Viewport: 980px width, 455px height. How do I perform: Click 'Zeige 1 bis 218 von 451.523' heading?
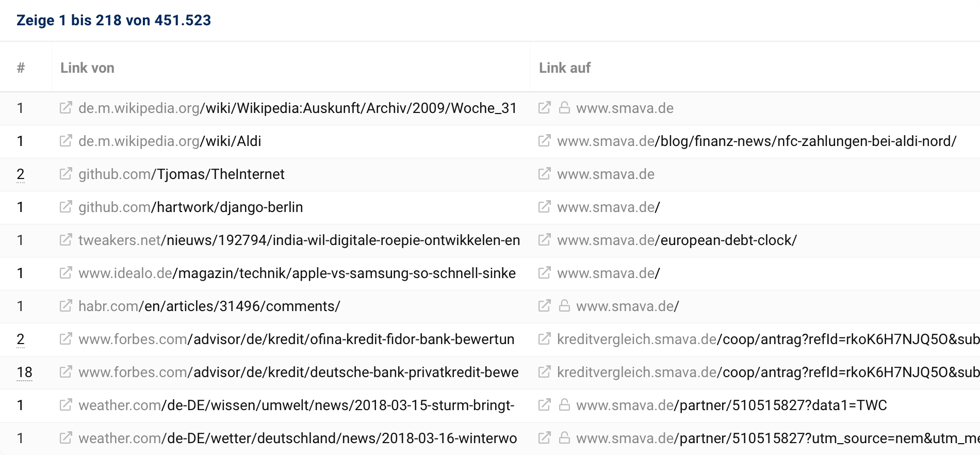point(113,20)
